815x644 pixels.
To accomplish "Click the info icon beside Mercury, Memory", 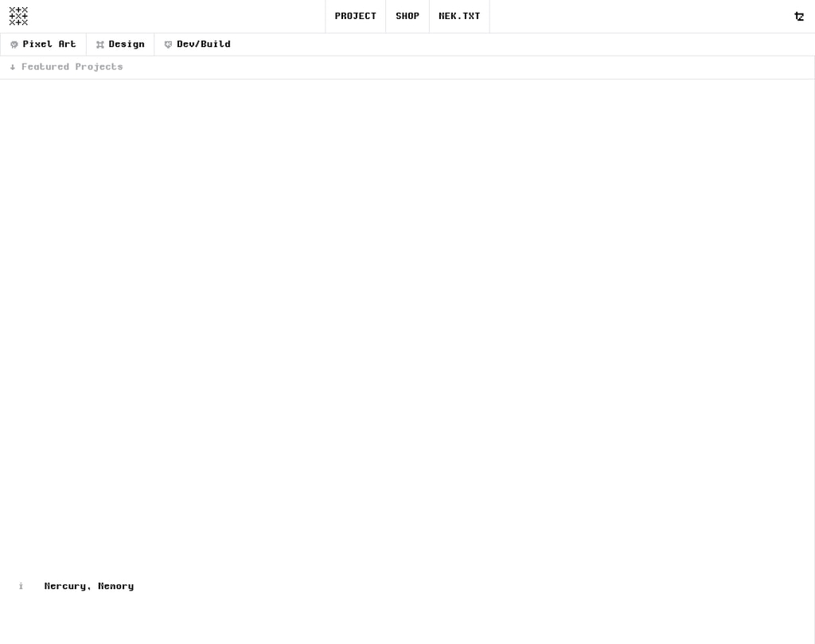I will pyautogui.click(x=21, y=586).
